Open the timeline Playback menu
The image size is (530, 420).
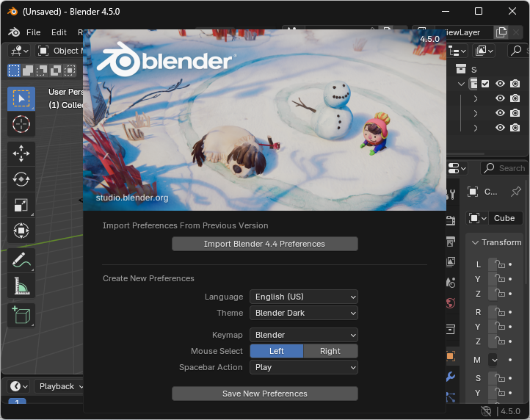pos(59,386)
